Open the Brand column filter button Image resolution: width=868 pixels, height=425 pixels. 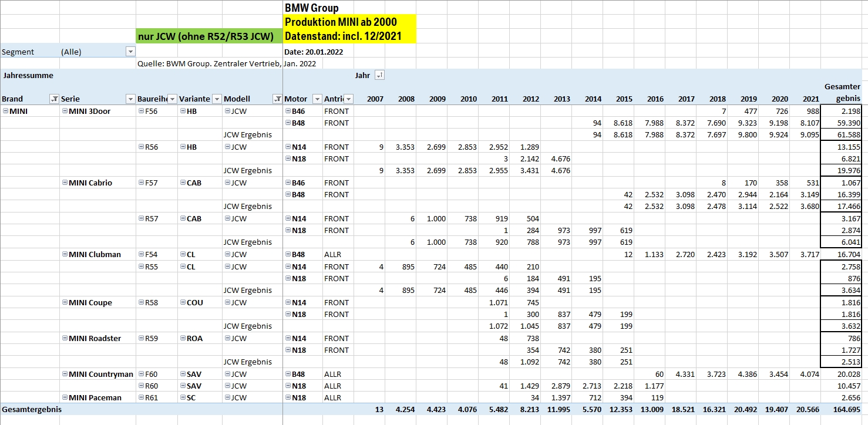55,99
